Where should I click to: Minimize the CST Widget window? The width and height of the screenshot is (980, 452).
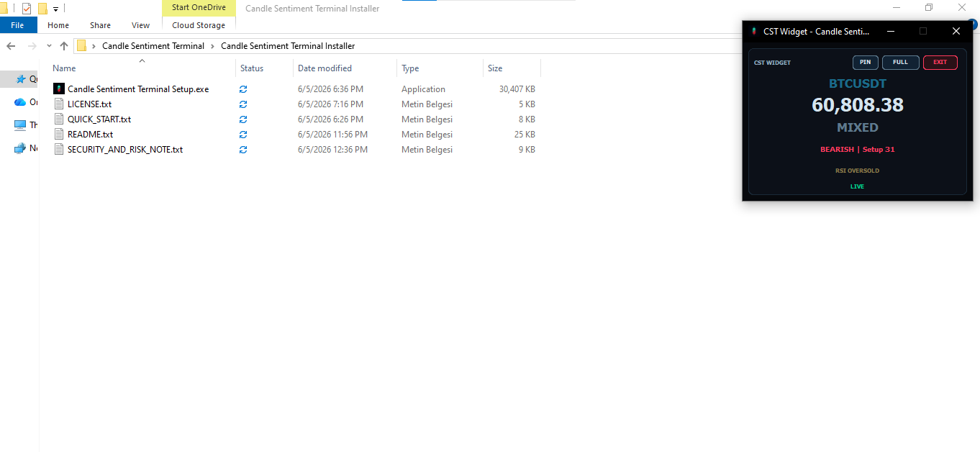(891, 32)
